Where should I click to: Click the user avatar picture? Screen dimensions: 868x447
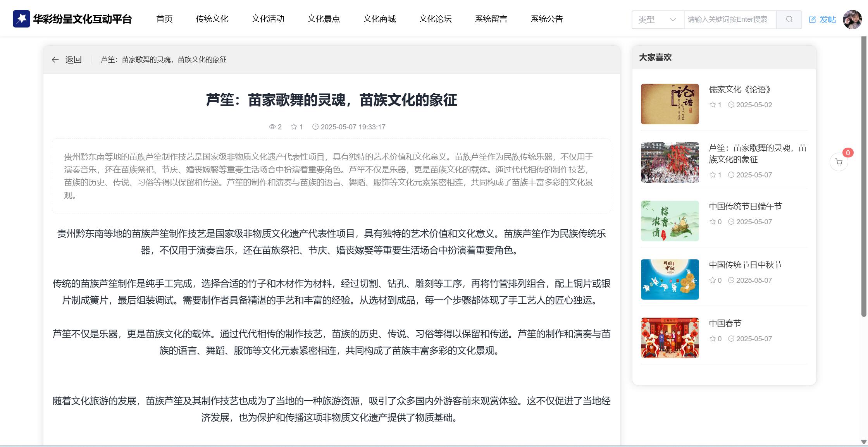point(852,19)
